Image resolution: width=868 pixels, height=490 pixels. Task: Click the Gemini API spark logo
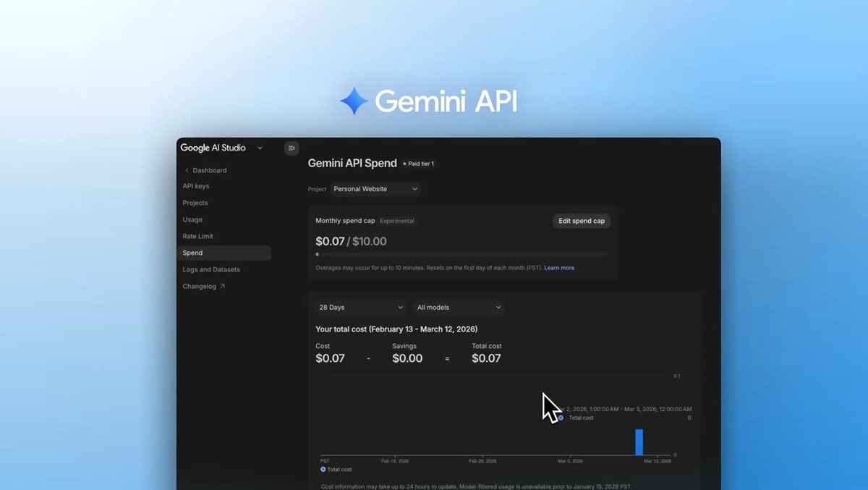coord(353,101)
